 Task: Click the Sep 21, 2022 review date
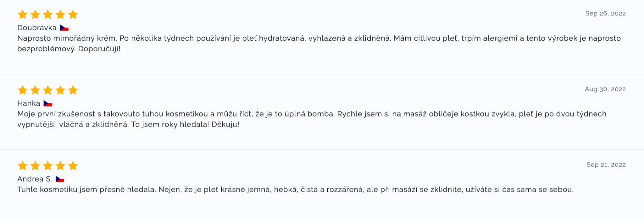[606, 165]
